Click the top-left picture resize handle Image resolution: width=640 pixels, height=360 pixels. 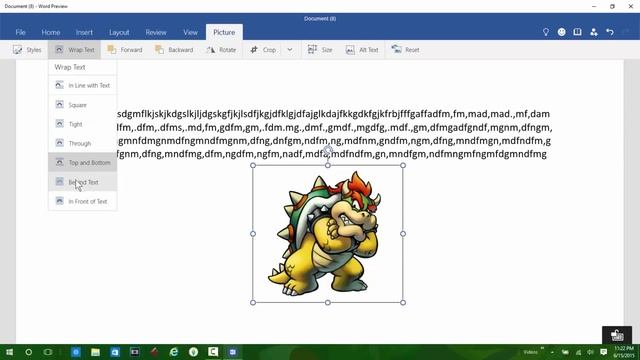pyautogui.click(x=253, y=165)
